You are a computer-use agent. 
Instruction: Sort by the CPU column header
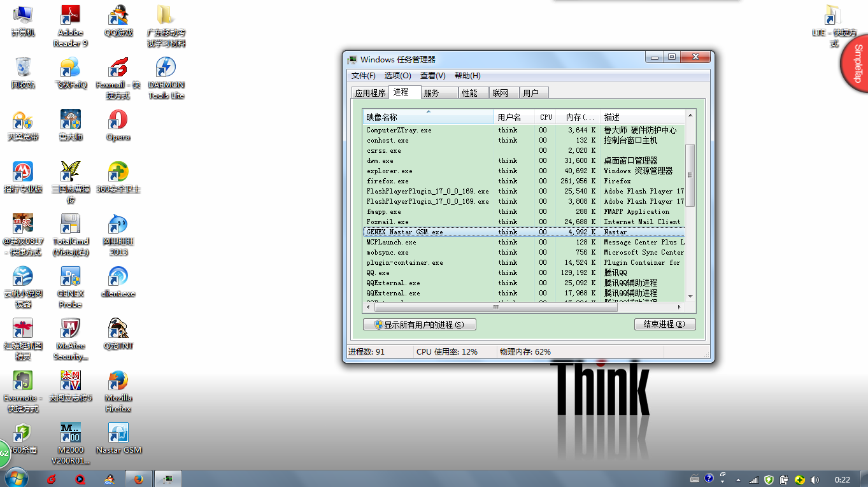click(546, 117)
